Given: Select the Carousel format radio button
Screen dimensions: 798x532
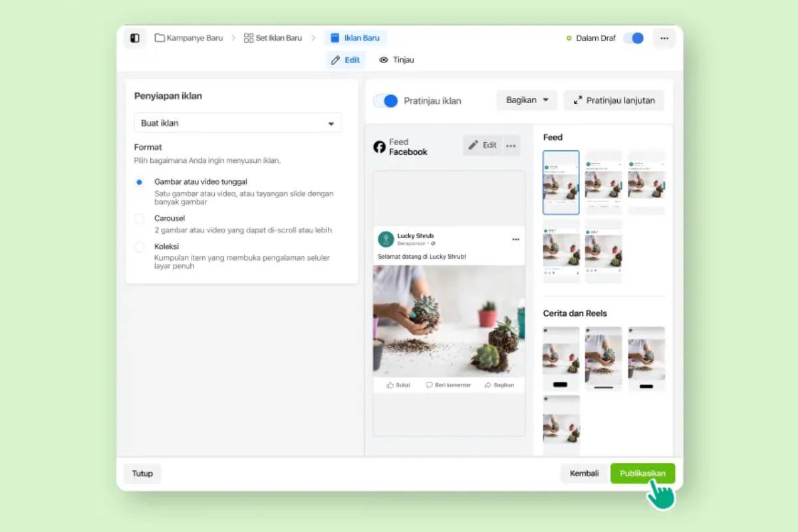Looking at the screenshot, I should click(x=139, y=218).
